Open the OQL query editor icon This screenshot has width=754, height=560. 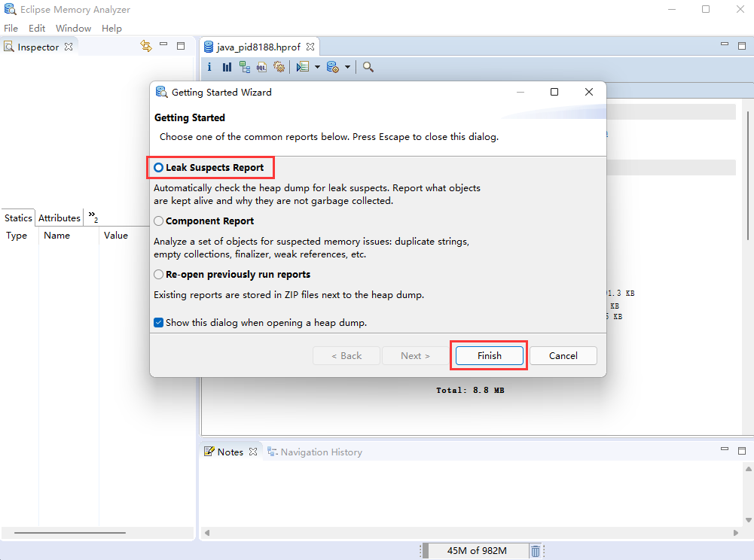pyautogui.click(x=261, y=67)
